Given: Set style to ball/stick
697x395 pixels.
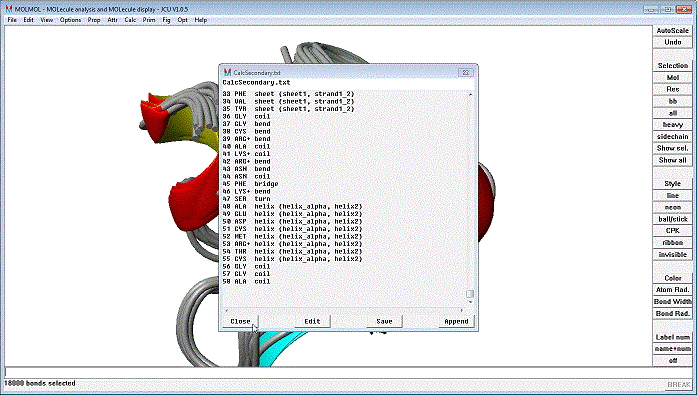Looking at the screenshot, I should click(673, 219).
